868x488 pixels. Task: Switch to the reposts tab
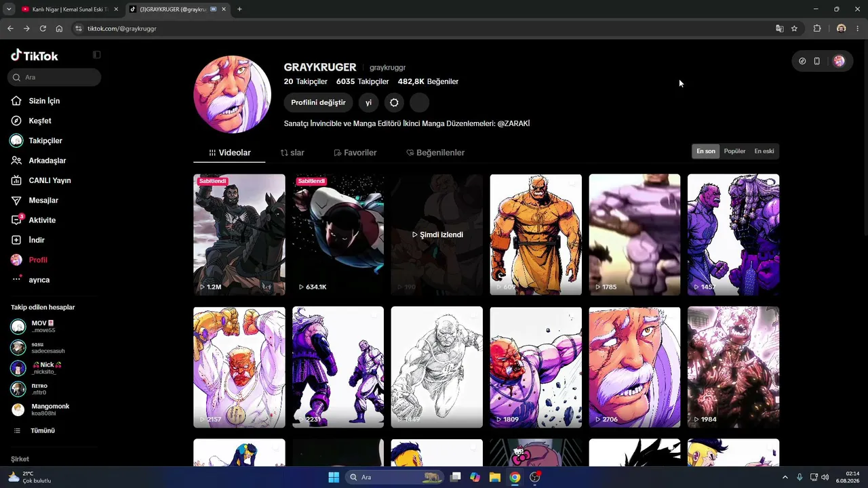click(x=292, y=152)
